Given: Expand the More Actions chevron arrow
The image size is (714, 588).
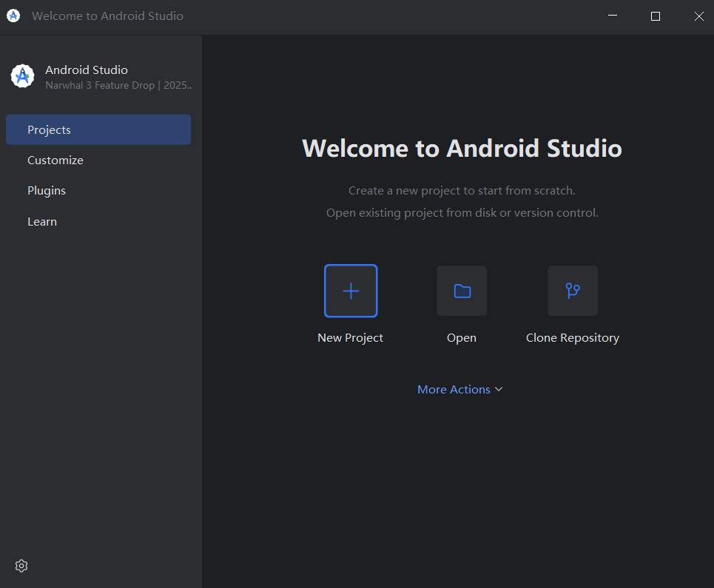Looking at the screenshot, I should click(499, 389).
